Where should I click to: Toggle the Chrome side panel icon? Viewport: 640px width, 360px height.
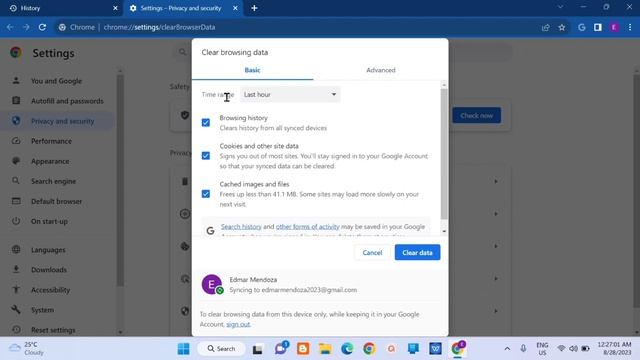(598, 27)
